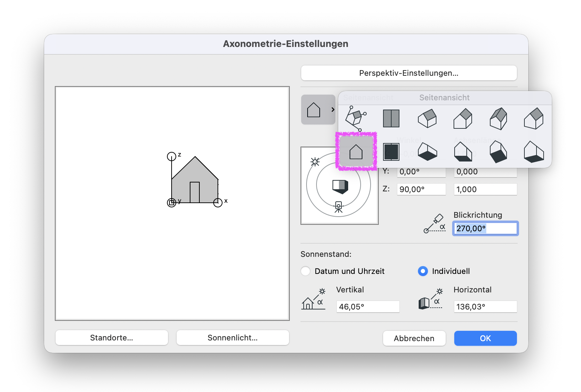Enable the Datum und Uhrzeit radio button
This screenshot has width=581, height=392.
point(305,271)
